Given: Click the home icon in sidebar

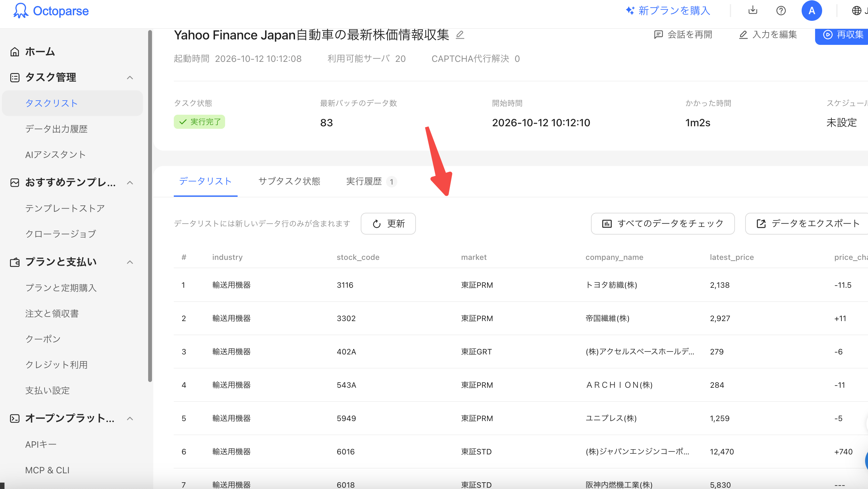Looking at the screenshot, I should click(14, 52).
